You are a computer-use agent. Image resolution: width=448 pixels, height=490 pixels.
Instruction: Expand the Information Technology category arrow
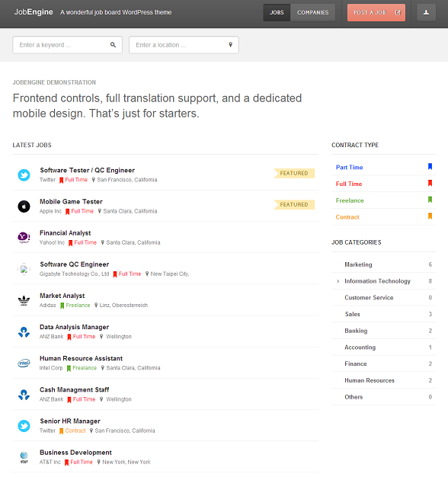point(338,281)
